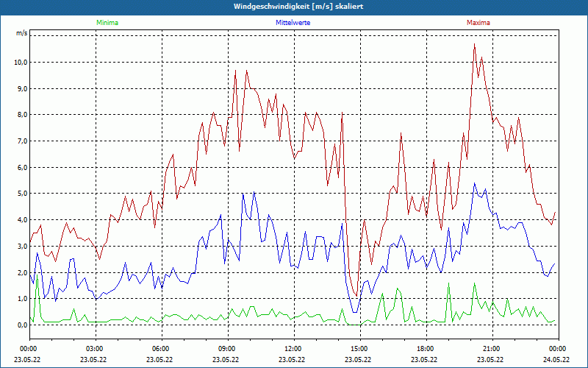Click the blue Mittelwerte peak above 5,0 after 18:00
The image size is (588, 368).
474,183
